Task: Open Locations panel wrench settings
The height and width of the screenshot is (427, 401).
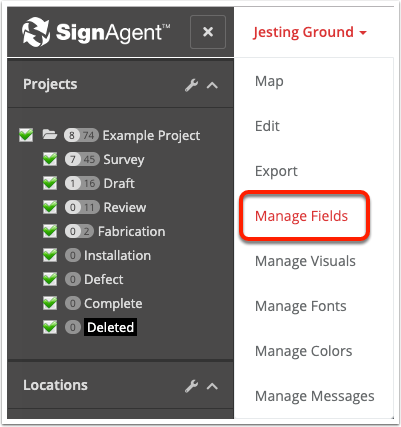Action: (x=191, y=386)
